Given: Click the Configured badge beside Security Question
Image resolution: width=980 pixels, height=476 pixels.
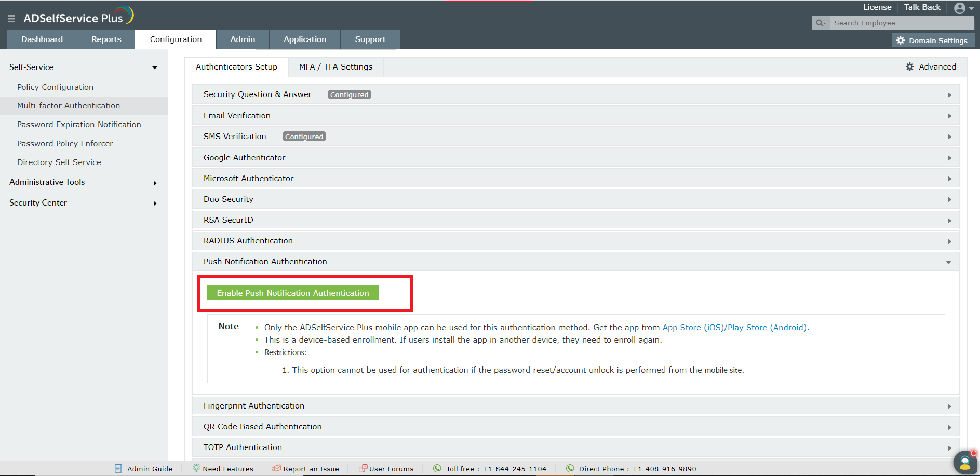Looking at the screenshot, I should pos(350,94).
